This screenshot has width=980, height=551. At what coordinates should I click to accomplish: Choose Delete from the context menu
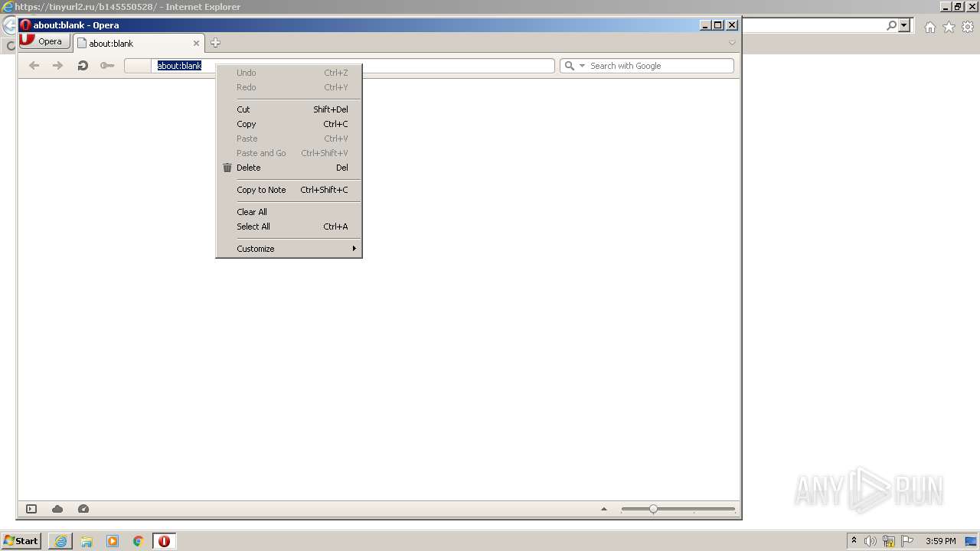[x=289, y=168]
